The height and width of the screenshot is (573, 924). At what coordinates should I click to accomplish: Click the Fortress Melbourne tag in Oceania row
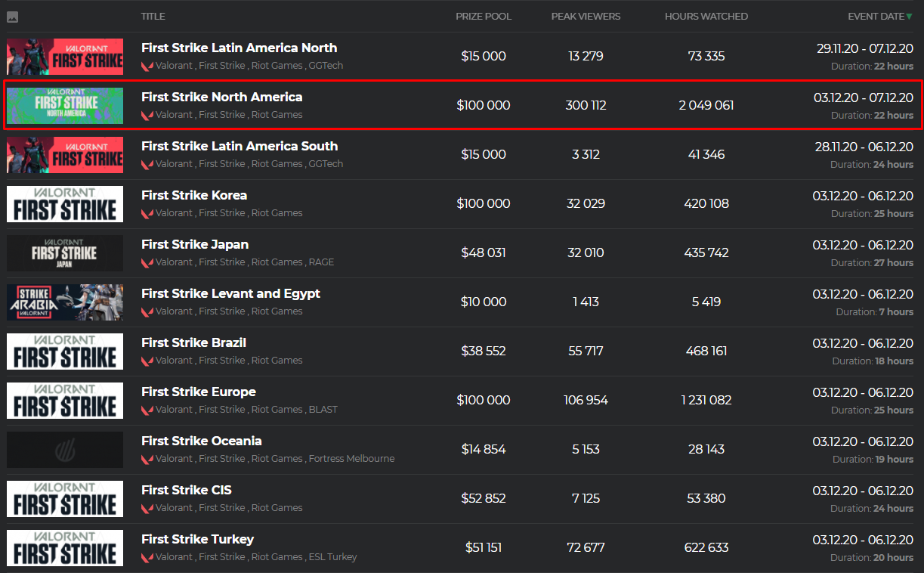(x=351, y=459)
